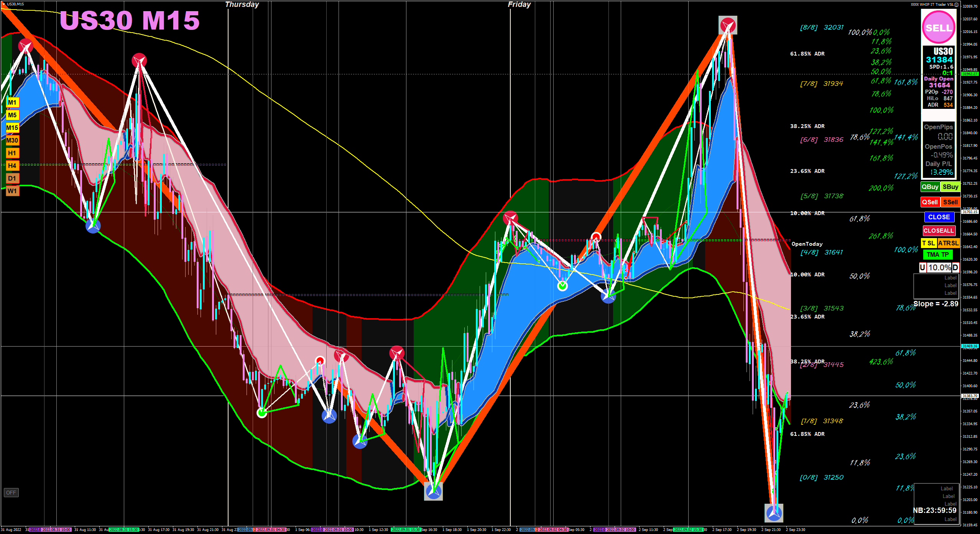980x534 pixels.
Task: Toggle the T SL trailing stop button
Action: tap(929, 243)
